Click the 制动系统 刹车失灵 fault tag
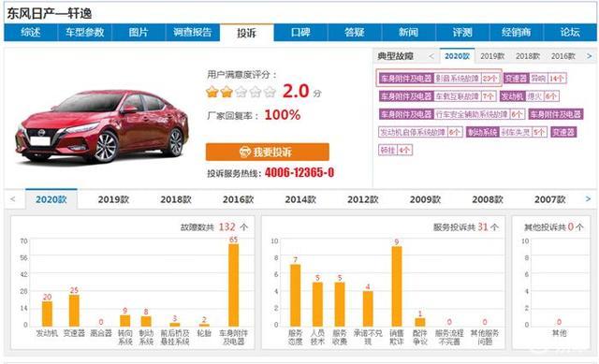Screen dimensions: 599x364 (x=506, y=132)
